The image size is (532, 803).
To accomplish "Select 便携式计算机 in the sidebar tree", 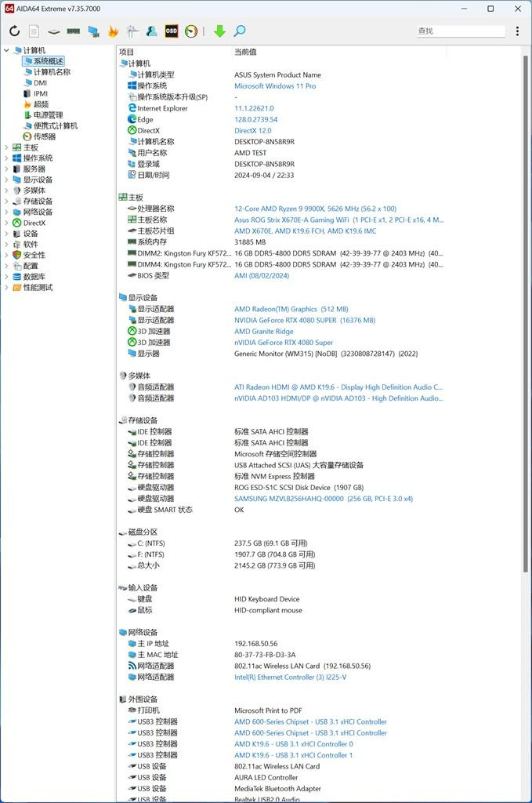I will tap(50, 126).
